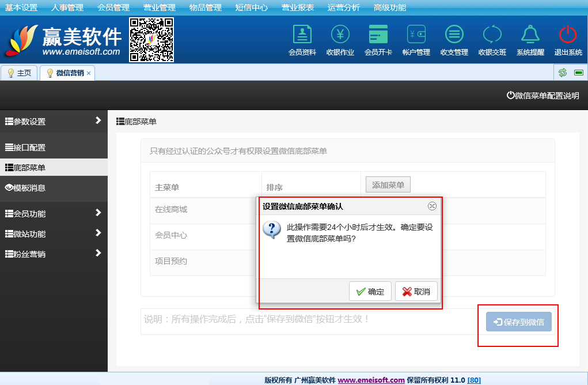Select 模板消息 in the sidebar
This screenshot has height=385, width=588.
29,187
